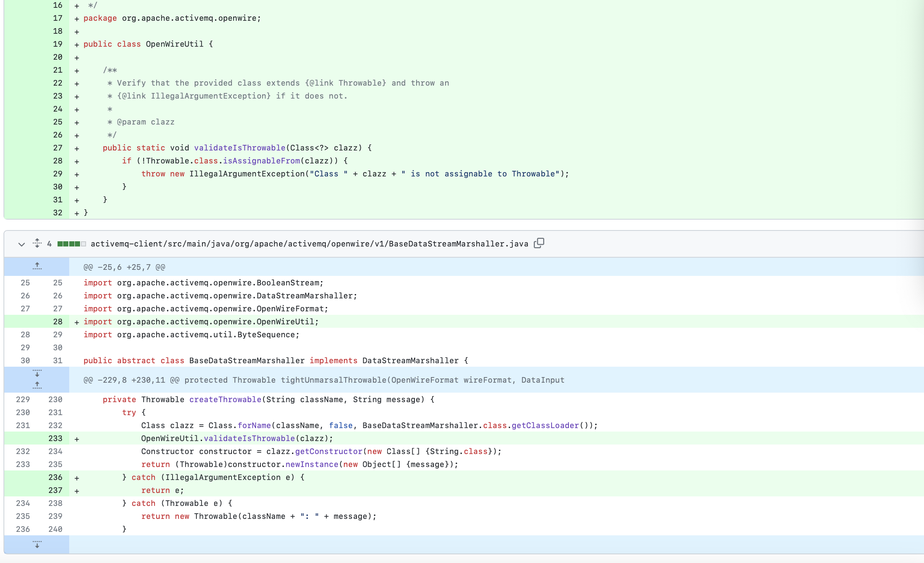Image resolution: width=924 pixels, height=563 pixels.
Task: Click 'newInstance' on line 235
Action: [312, 464]
